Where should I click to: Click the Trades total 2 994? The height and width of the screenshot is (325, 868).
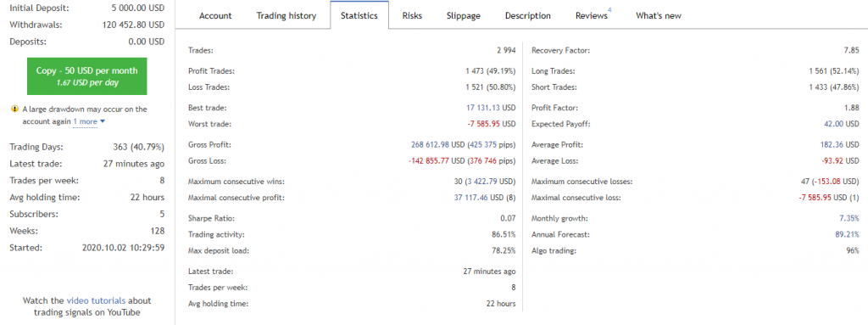pos(506,50)
